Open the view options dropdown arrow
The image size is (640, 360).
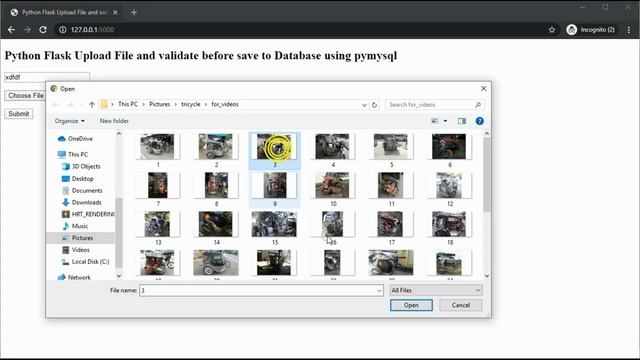[445, 121]
